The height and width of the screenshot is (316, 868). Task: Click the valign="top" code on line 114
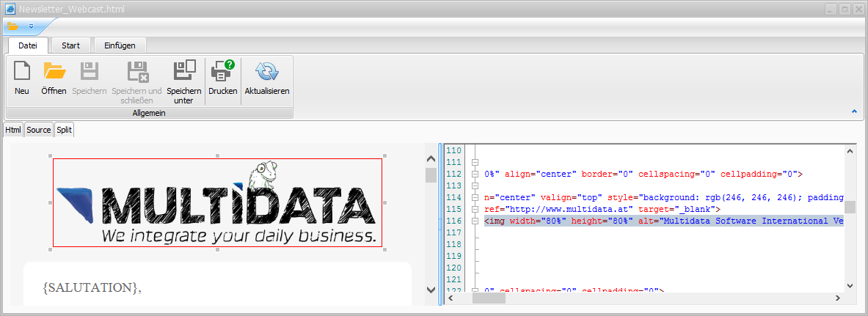[572, 197]
